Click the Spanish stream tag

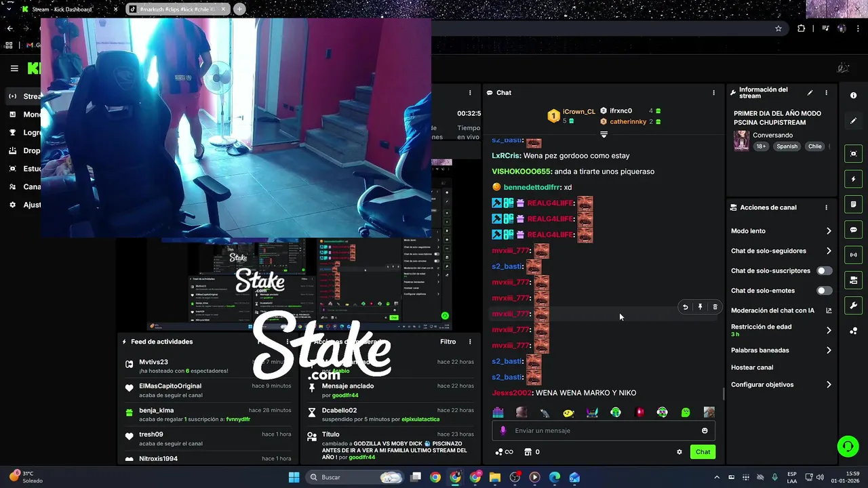click(x=787, y=146)
